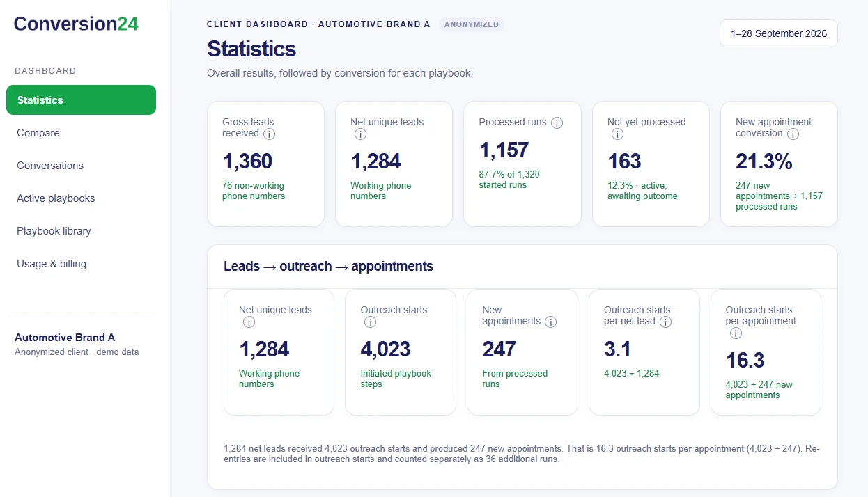Click "247 new appointments ÷ 1,157 processed runs" note
Image resolution: width=868 pixels, height=497 pixels.
pos(779,196)
